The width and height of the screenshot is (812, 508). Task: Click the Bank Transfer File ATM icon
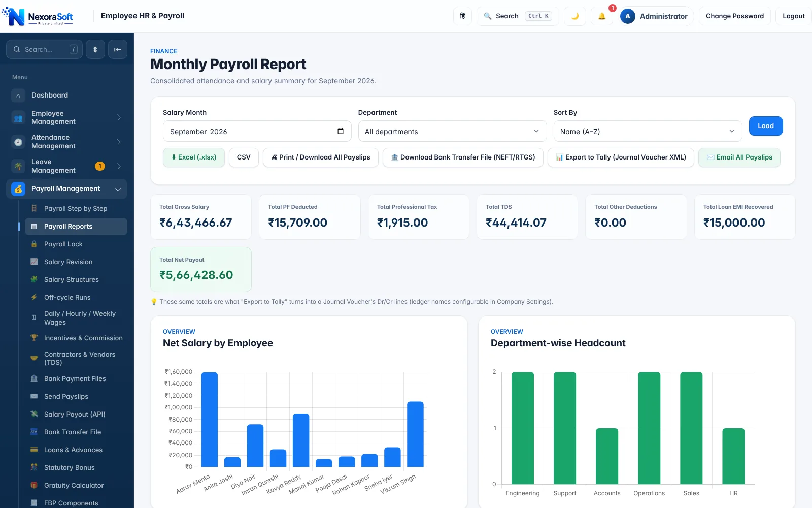(34, 432)
